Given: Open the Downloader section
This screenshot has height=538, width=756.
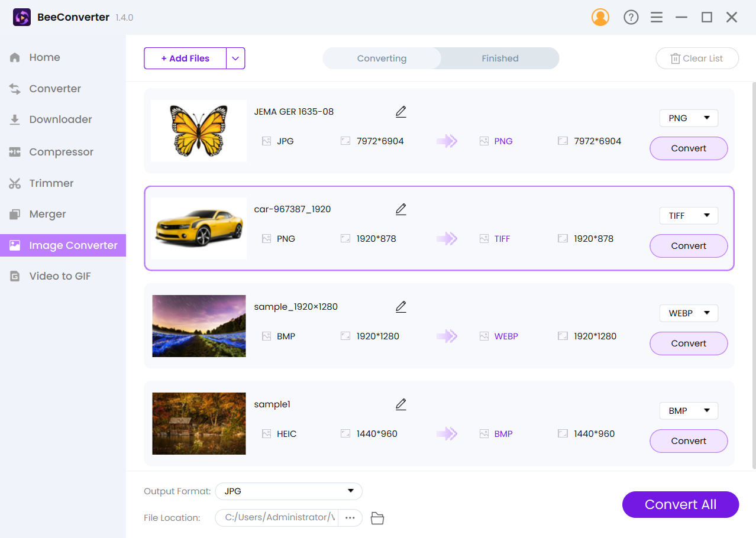Looking at the screenshot, I should [x=63, y=119].
